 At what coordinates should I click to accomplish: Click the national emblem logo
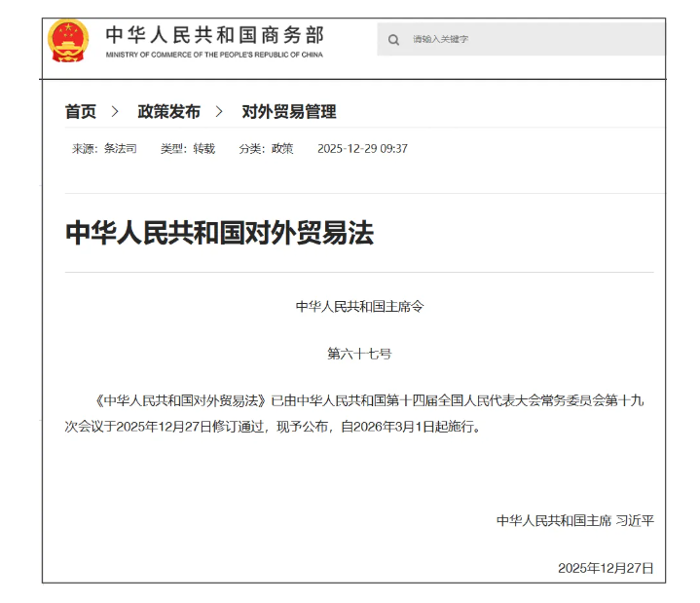click(x=68, y=40)
